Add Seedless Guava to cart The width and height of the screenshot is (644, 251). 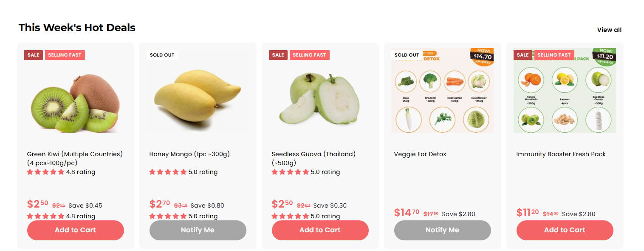pyautogui.click(x=320, y=230)
